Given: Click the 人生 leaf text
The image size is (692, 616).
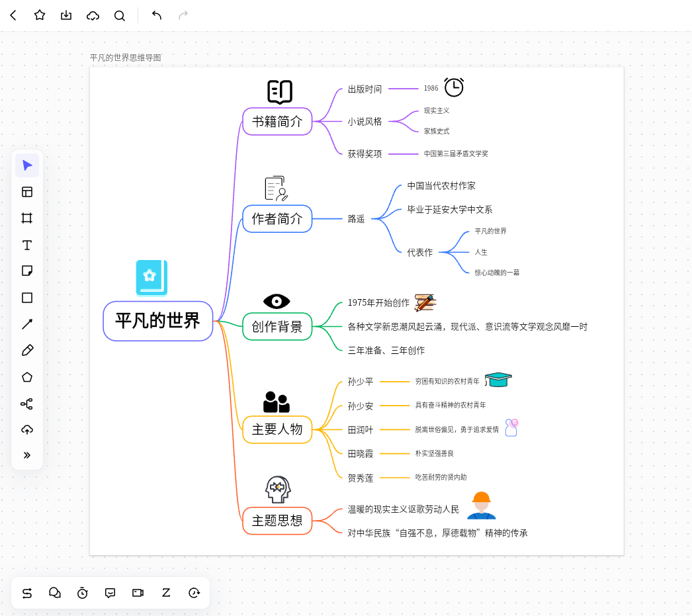Looking at the screenshot, I should click(x=480, y=252).
